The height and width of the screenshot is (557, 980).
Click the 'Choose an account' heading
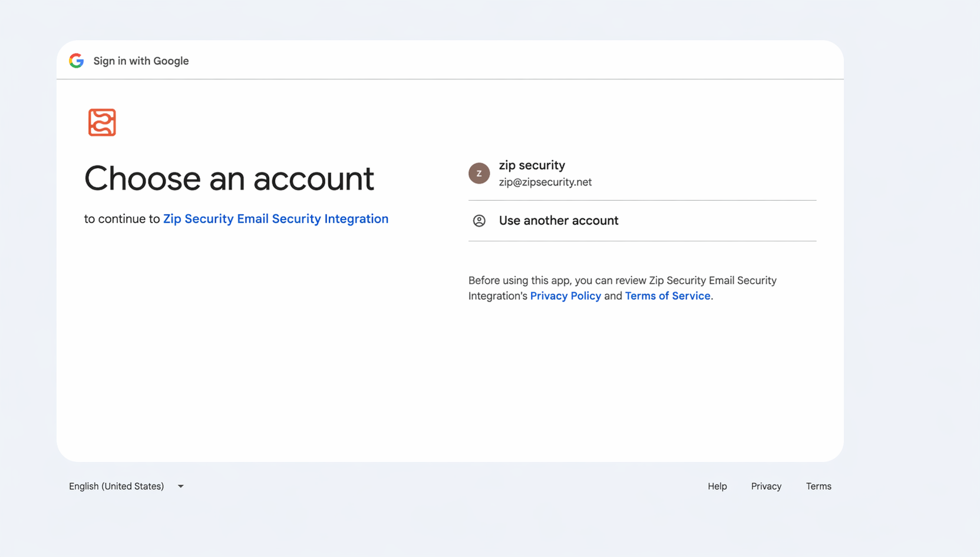tap(229, 178)
